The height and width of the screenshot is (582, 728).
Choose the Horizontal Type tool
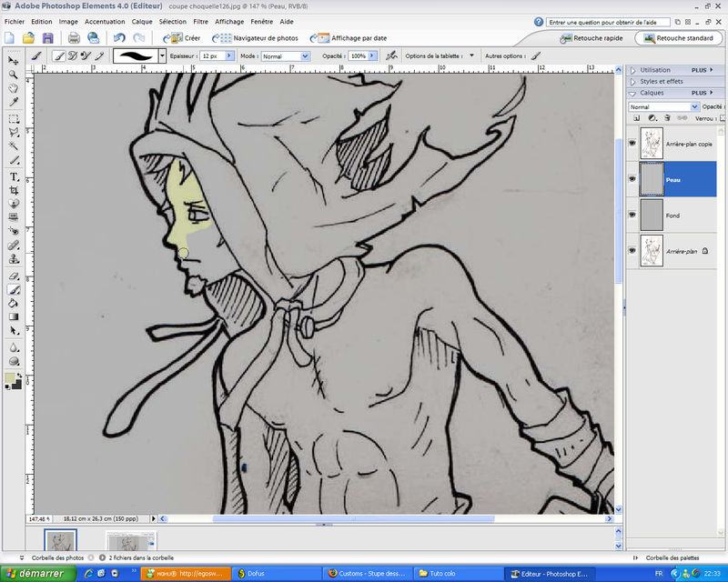coord(14,176)
